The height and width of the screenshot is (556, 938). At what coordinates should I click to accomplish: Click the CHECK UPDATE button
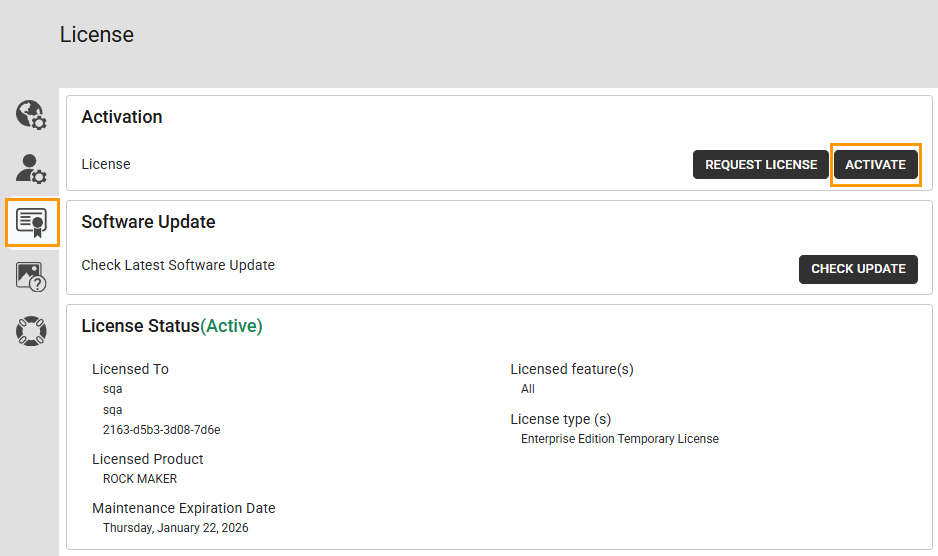[x=858, y=269]
